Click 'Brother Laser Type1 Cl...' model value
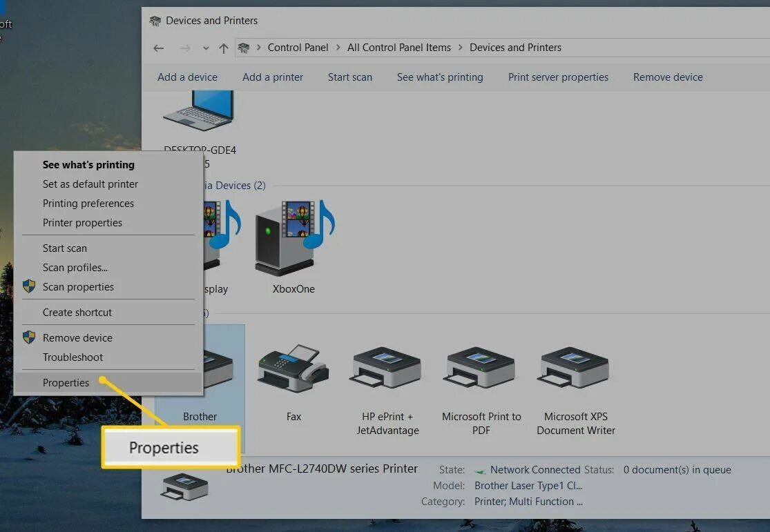 528,486
